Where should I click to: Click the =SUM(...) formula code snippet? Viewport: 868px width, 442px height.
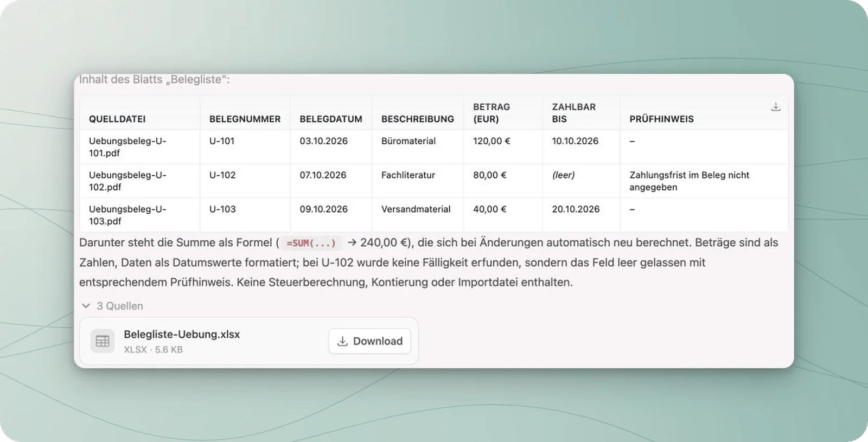click(x=311, y=243)
